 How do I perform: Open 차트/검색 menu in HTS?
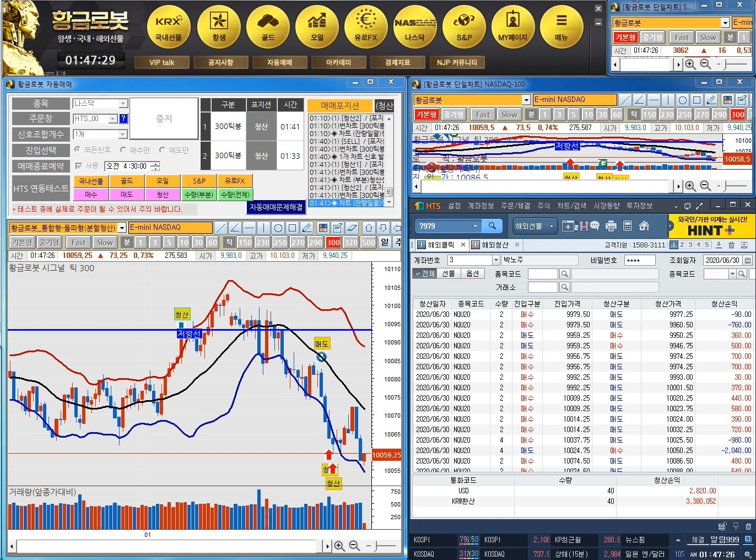pos(571,206)
